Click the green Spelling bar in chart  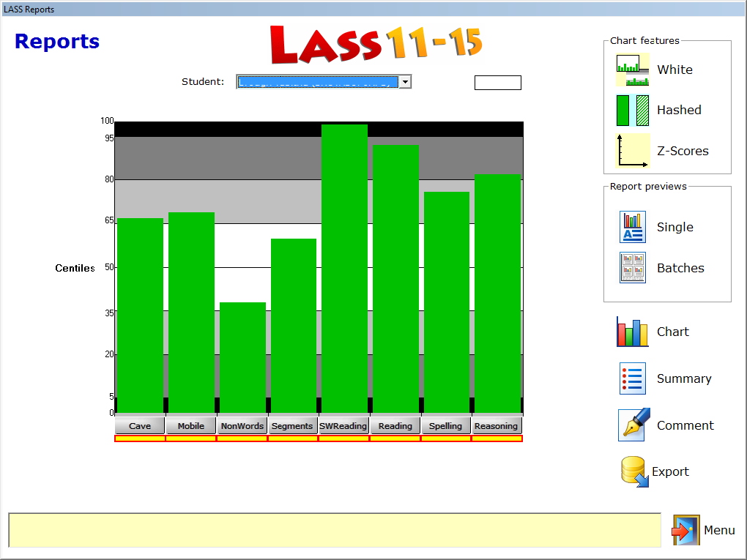(447, 302)
